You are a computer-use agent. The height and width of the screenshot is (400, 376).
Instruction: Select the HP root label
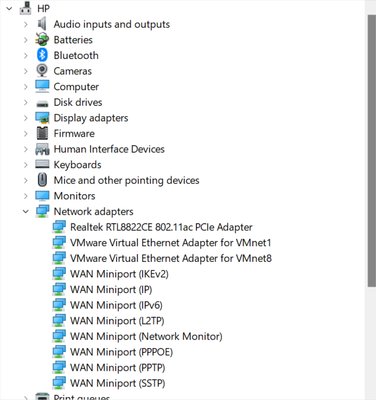43,8
